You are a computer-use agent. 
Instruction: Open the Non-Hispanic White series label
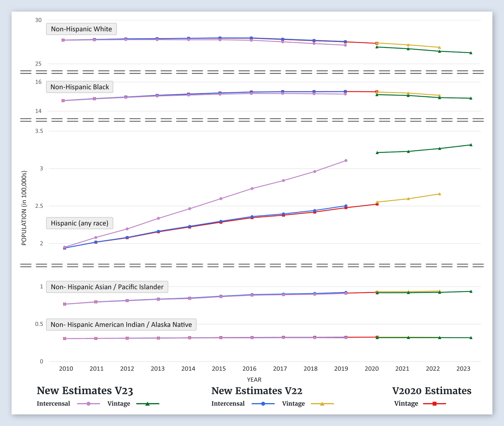tap(81, 29)
